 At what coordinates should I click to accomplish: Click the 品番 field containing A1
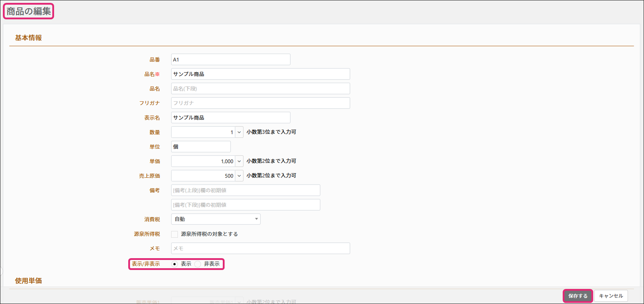click(230, 59)
